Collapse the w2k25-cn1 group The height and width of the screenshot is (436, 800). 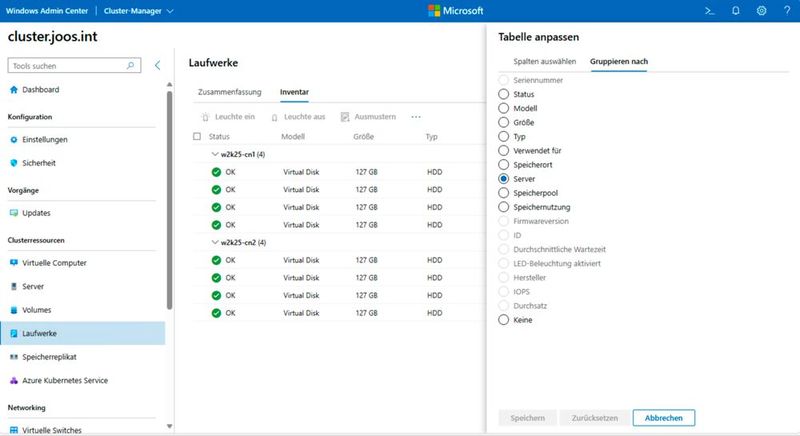pos(215,154)
